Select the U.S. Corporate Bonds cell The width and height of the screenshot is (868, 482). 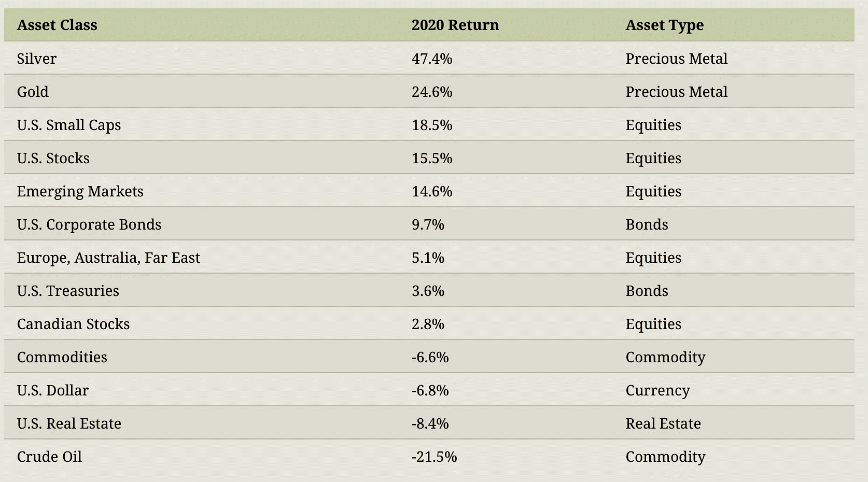click(x=89, y=224)
